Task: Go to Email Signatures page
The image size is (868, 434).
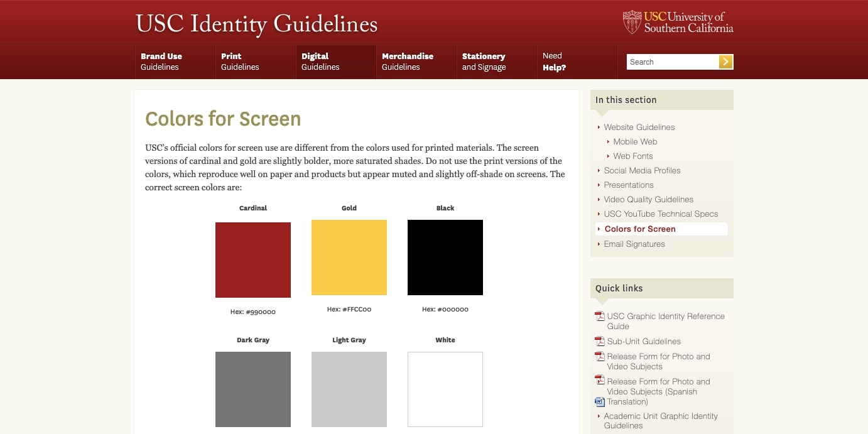Action: (634, 244)
